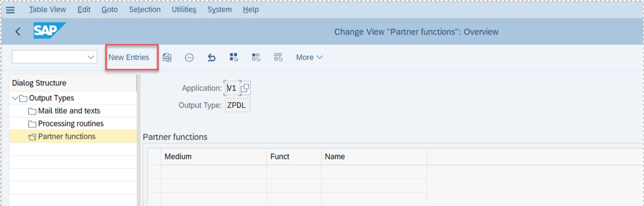Click the New Entries button
Image resolution: width=644 pixels, height=206 pixels.
129,57
